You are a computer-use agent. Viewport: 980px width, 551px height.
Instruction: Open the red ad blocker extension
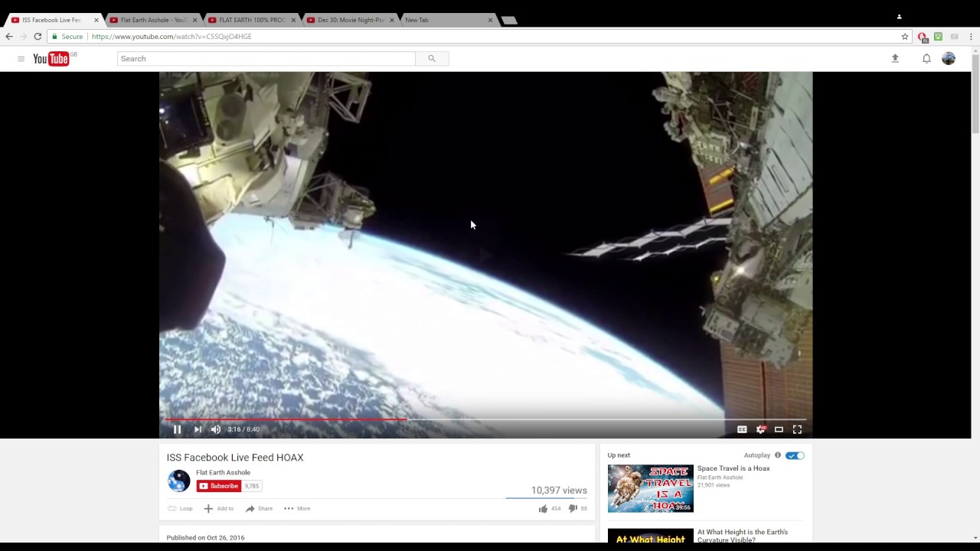[x=923, y=36]
